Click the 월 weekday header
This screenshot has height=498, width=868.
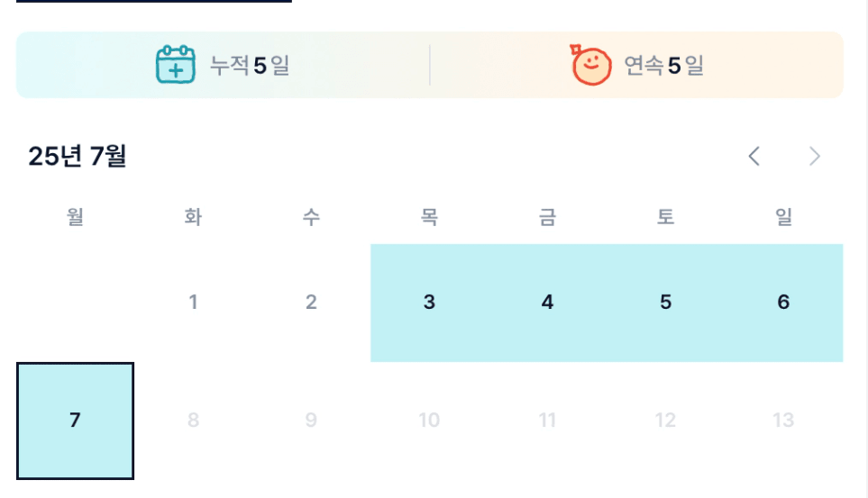pos(76,216)
